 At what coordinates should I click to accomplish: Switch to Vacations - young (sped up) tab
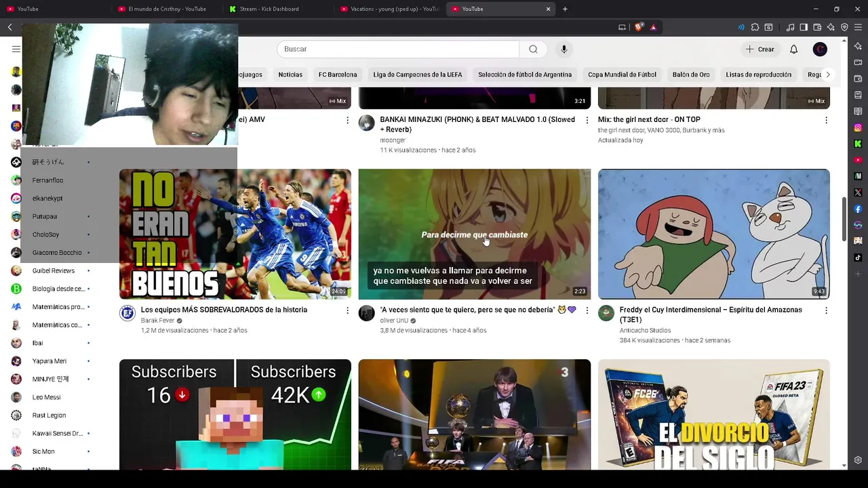pyautogui.click(x=390, y=9)
